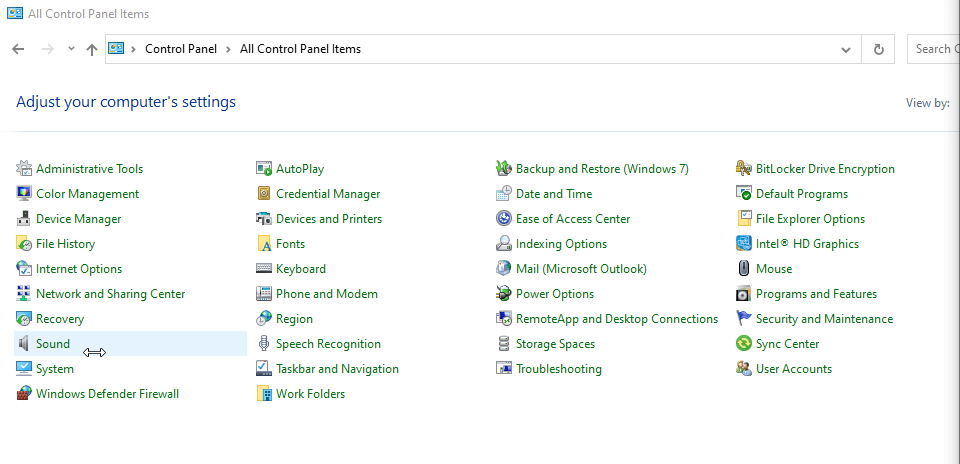
Task: Open the Devices and Printers icon
Action: coord(264,219)
